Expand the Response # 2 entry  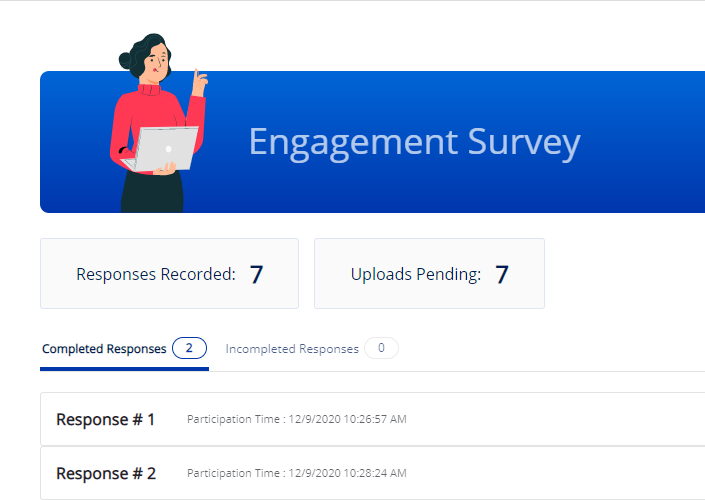tap(106, 473)
